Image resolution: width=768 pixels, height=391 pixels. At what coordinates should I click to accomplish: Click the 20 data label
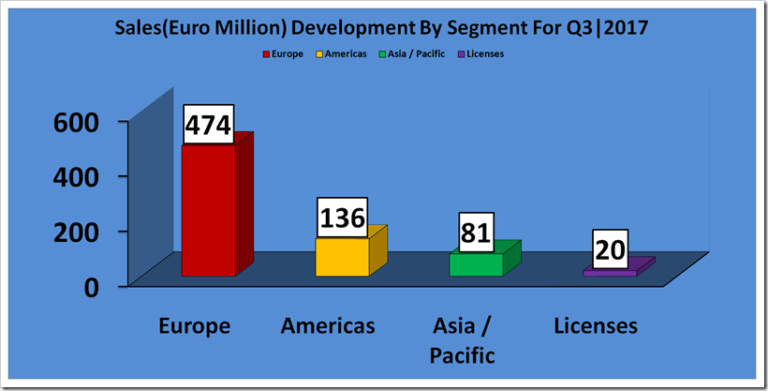[x=610, y=249]
